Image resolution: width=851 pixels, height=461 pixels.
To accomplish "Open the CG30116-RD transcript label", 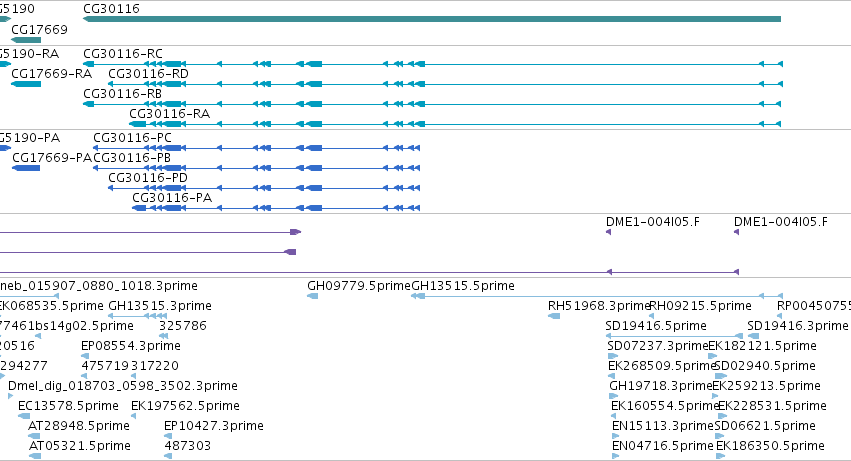I will click(x=148, y=74).
